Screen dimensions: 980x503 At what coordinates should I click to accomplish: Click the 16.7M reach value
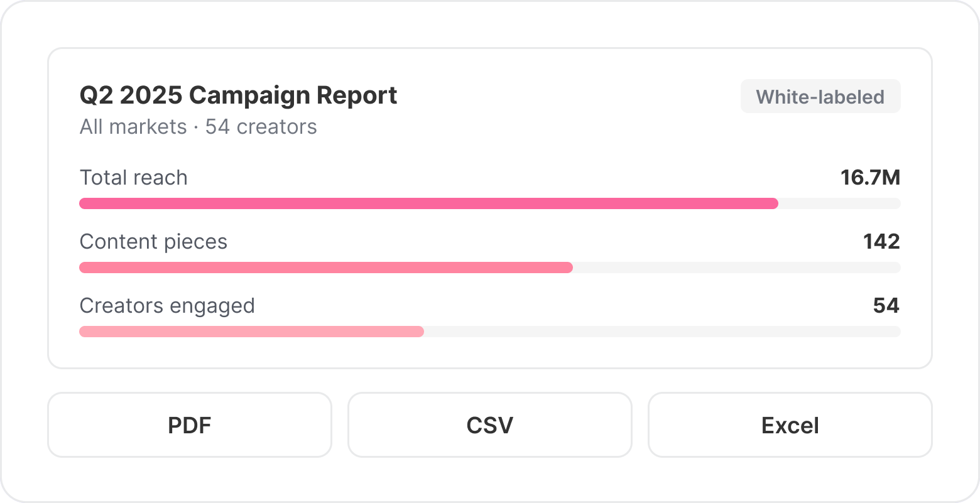point(871,178)
